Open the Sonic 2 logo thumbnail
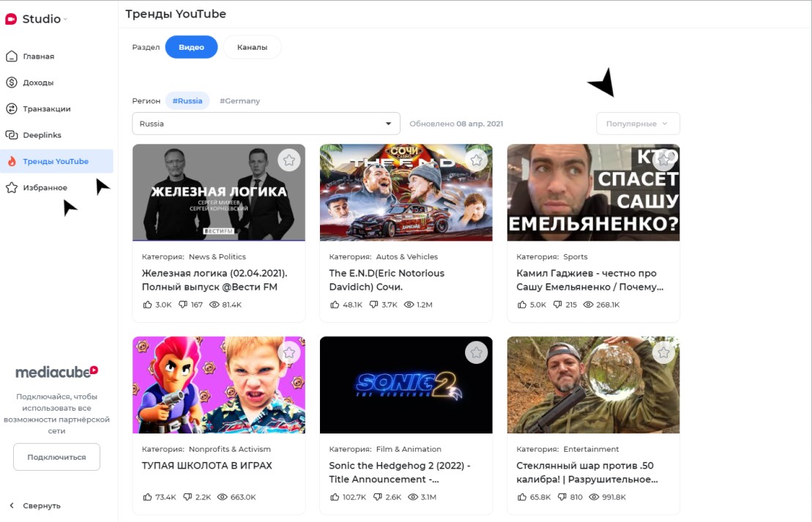812x522 pixels. [x=406, y=385]
